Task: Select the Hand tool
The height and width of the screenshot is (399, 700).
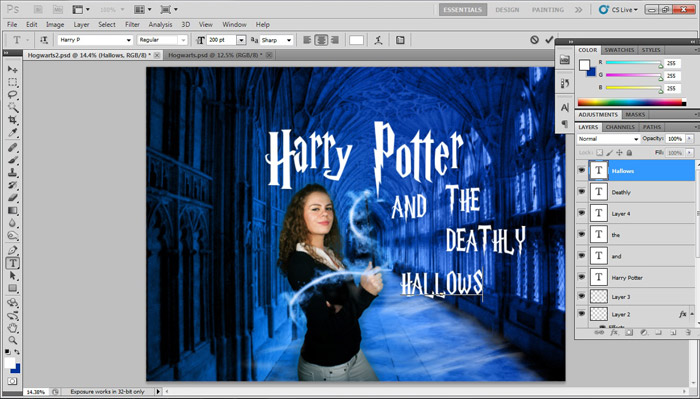Action: (12, 328)
